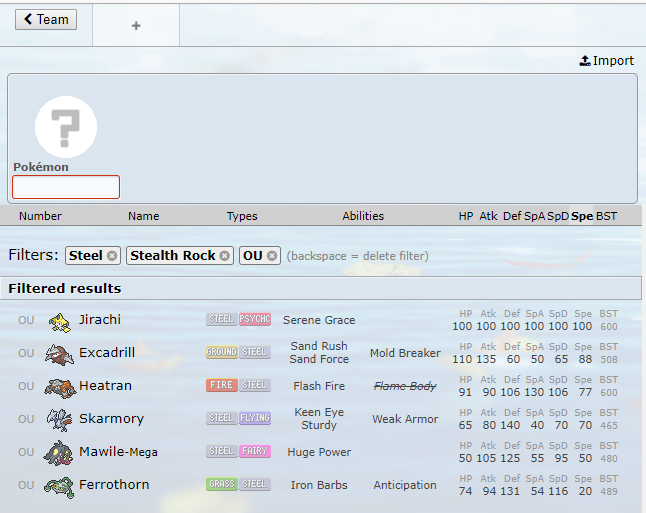Sort results by Number column
This screenshot has width=646, height=513.
point(40,216)
